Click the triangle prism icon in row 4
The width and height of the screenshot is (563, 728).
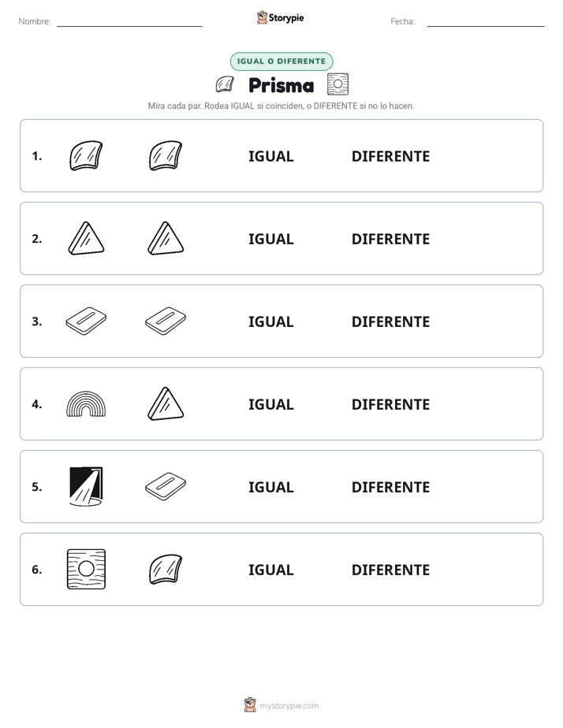point(166,403)
